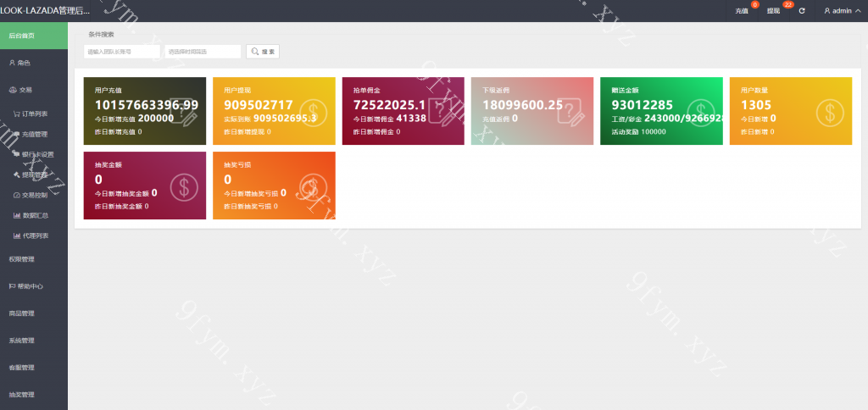
Task: Click the 909502717 withdrawal total
Action: [259, 104]
